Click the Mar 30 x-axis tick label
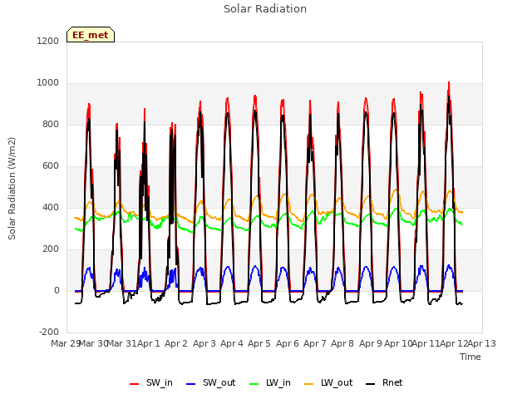 [93, 343]
